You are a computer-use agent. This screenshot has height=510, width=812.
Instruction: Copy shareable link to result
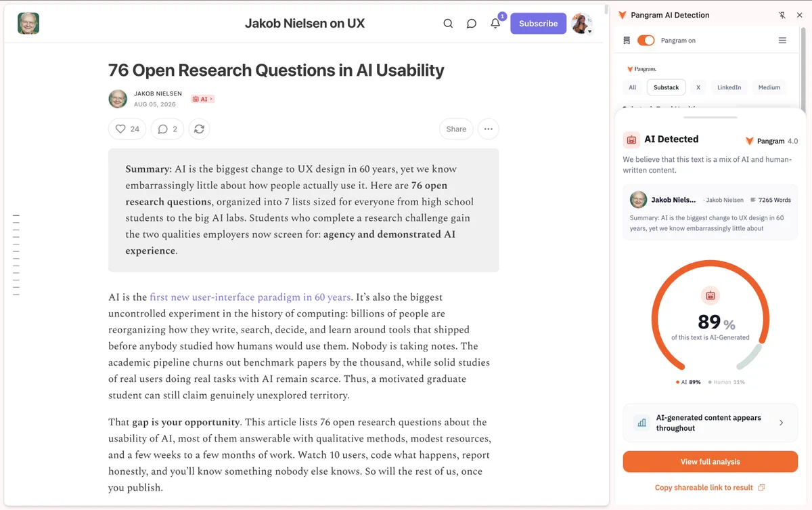pos(710,488)
